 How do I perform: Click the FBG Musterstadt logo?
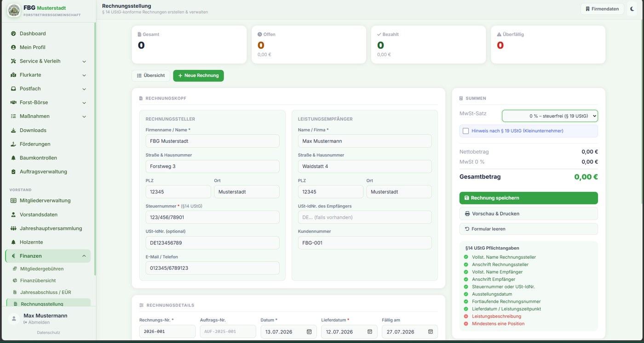pyautogui.click(x=14, y=11)
